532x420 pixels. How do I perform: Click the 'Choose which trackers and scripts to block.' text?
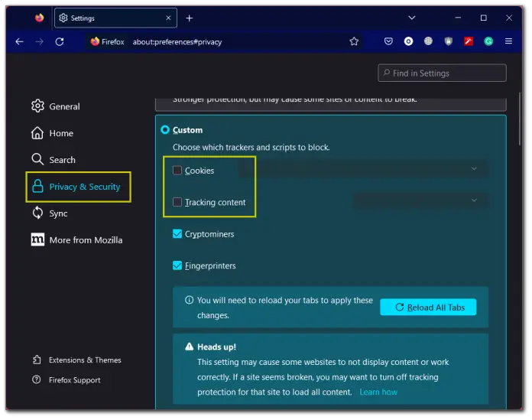(251, 148)
